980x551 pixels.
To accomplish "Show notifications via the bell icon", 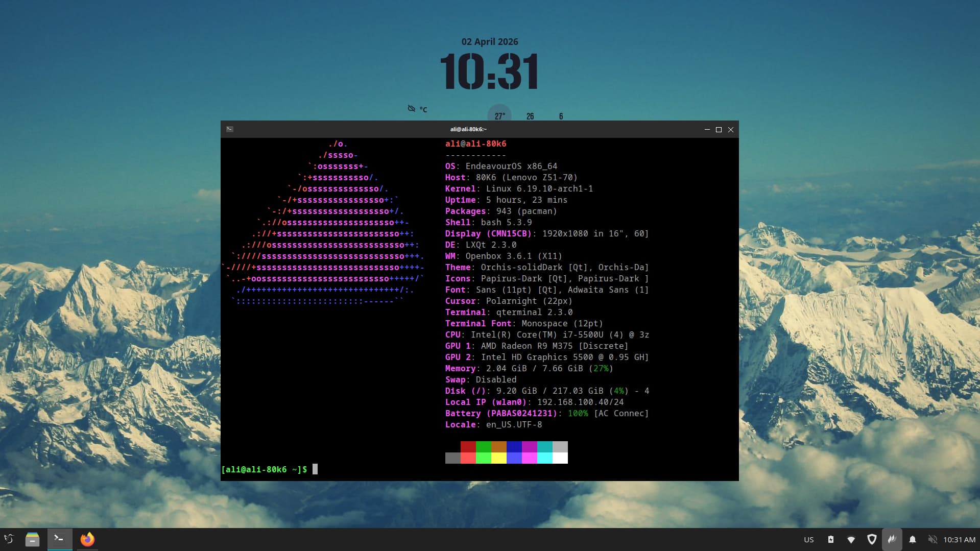I will 913,539.
